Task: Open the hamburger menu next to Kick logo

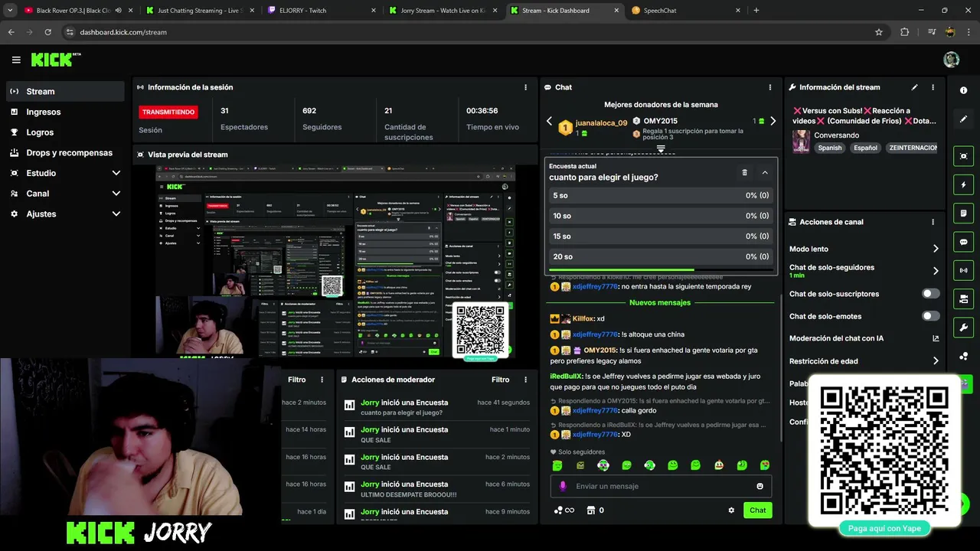Action: (x=16, y=60)
